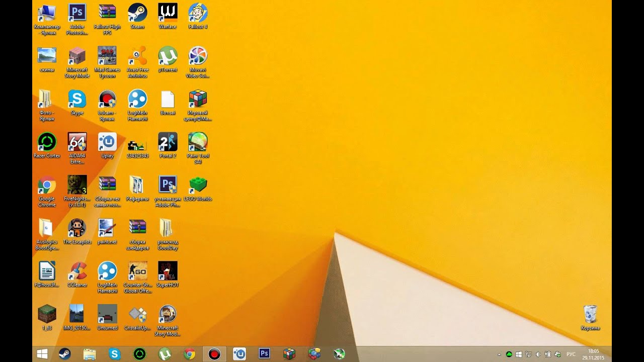Switch the РУС input language indicator

pos(571,354)
